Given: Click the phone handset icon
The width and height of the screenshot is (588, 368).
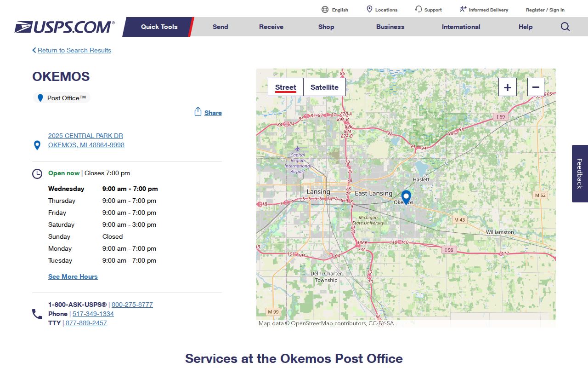Looking at the screenshot, I should tap(37, 314).
